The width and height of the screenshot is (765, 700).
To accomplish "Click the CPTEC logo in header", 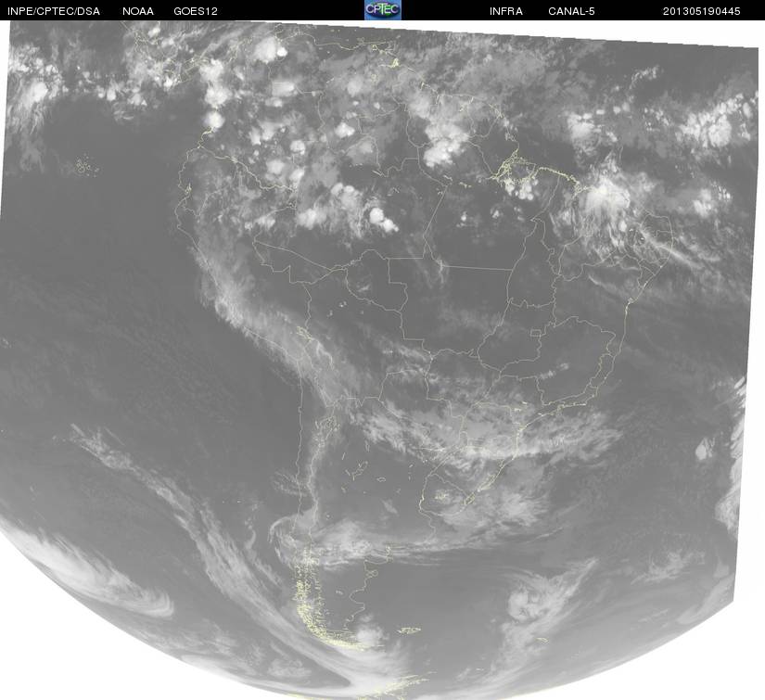I will coord(383,10).
